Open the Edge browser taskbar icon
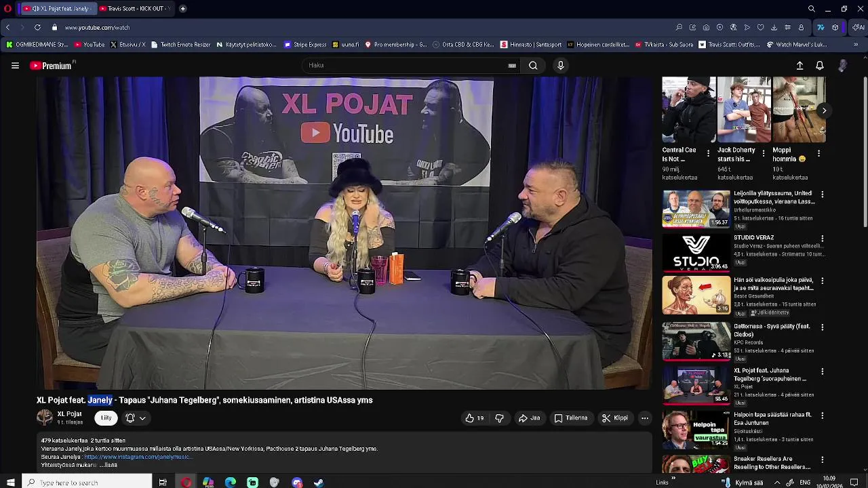This screenshot has height=488, width=868. click(231, 483)
